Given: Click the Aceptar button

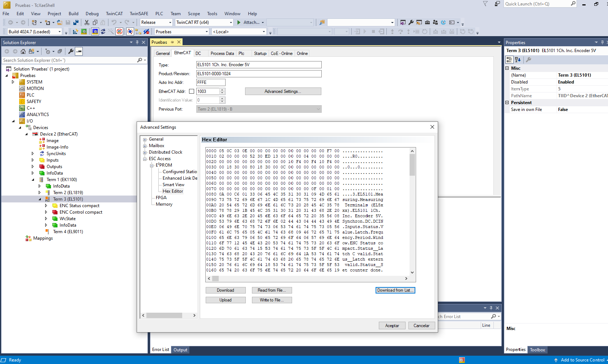Looking at the screenshot, I should click(x=392, y=326).
